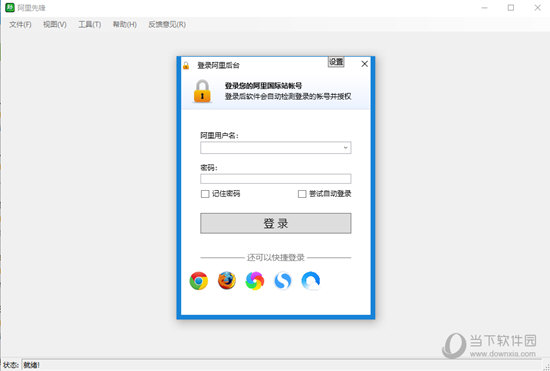550x371 pixels.
Task: Click the 就绪! status bar text
Action: tap(32, 365)
